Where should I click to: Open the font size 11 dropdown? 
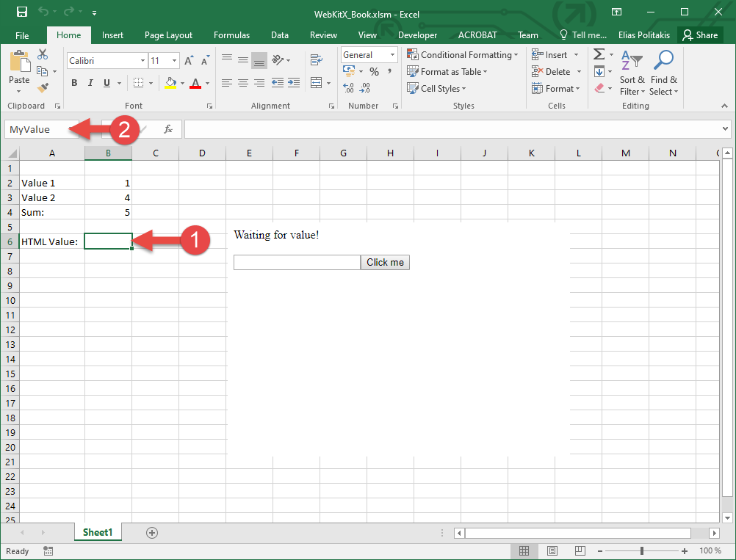pyautogui.click(x=174, y=60)
